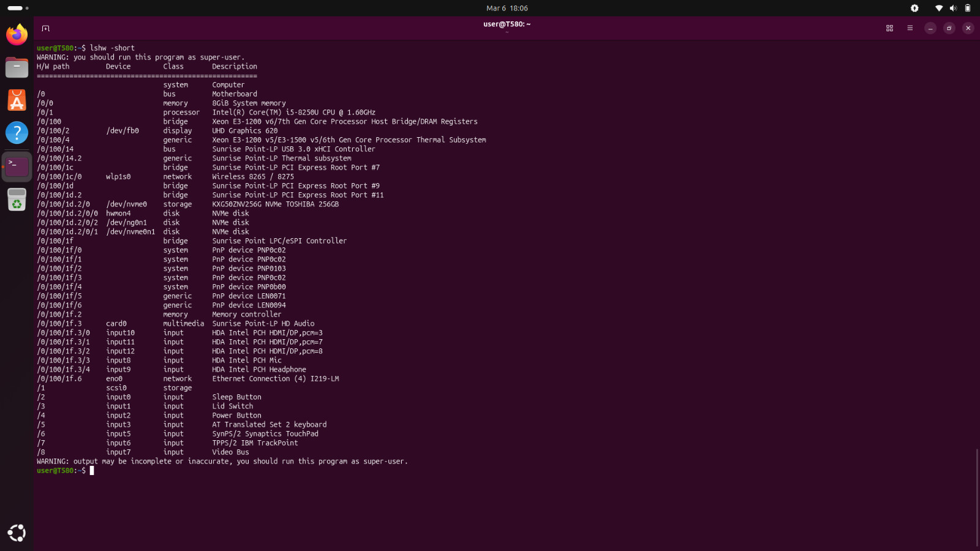980x551 pixels.
Task: Click the Wi-Fi icon in the top bar
Action: (938, 8)
